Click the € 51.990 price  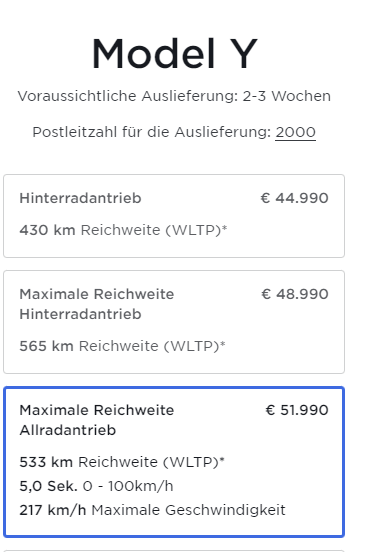pos(297,410)
